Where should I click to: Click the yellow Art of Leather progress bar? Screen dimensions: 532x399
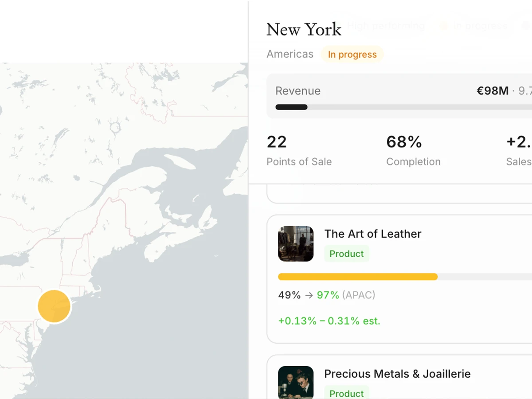click(x=357, y=277)
